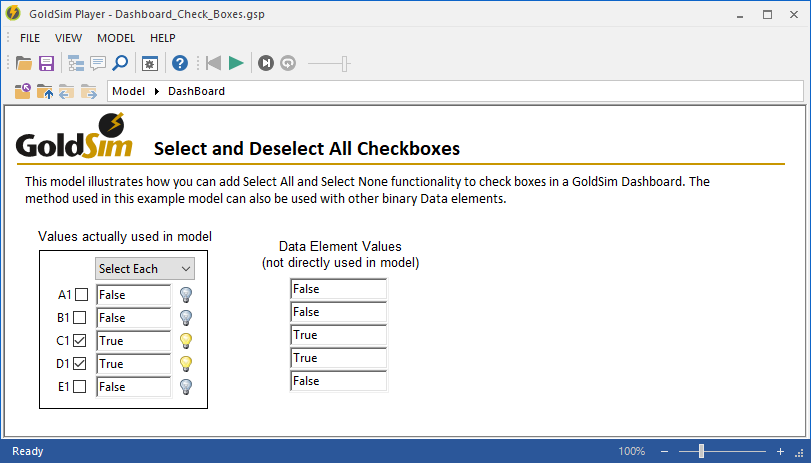This screenshot has width=811, height=463.
Task: Click third Data Element Values field
Action: 338,335
